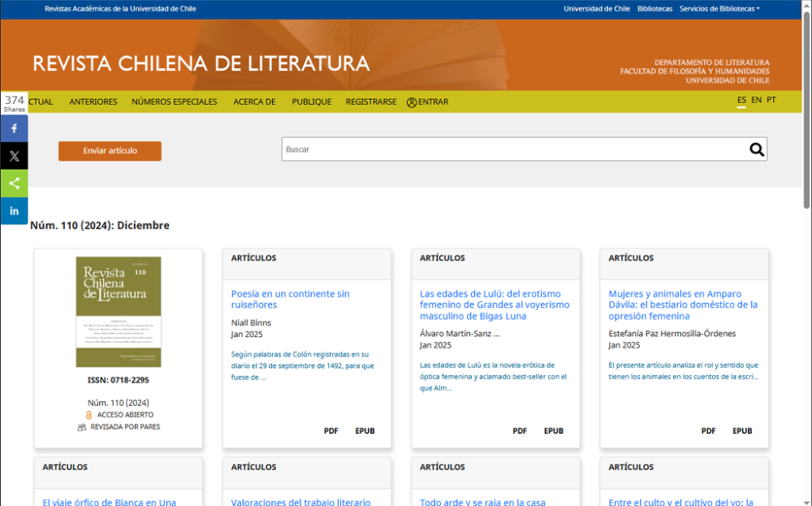Click the issue cover thumbnail of Revista Chilena

[117, 313]
